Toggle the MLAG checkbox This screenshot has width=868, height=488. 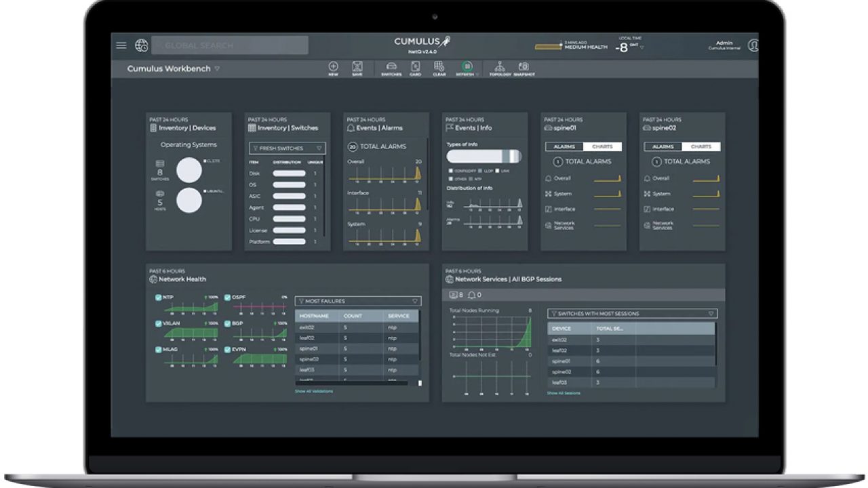(159, 350)
